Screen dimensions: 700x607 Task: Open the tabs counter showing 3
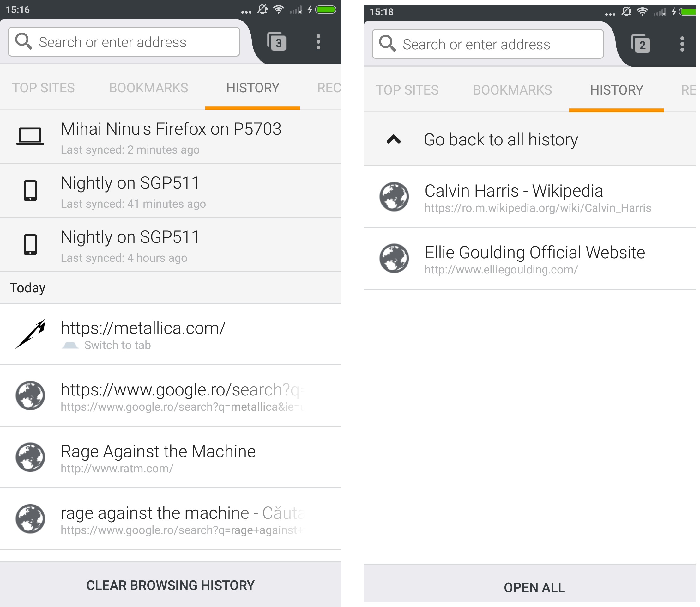(x=276, y=42)
